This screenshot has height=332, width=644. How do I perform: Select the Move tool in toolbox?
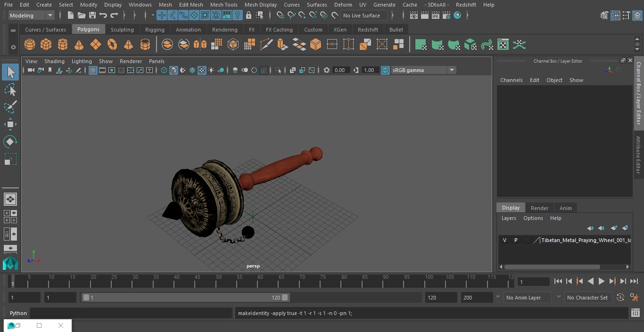click(10, 124)
